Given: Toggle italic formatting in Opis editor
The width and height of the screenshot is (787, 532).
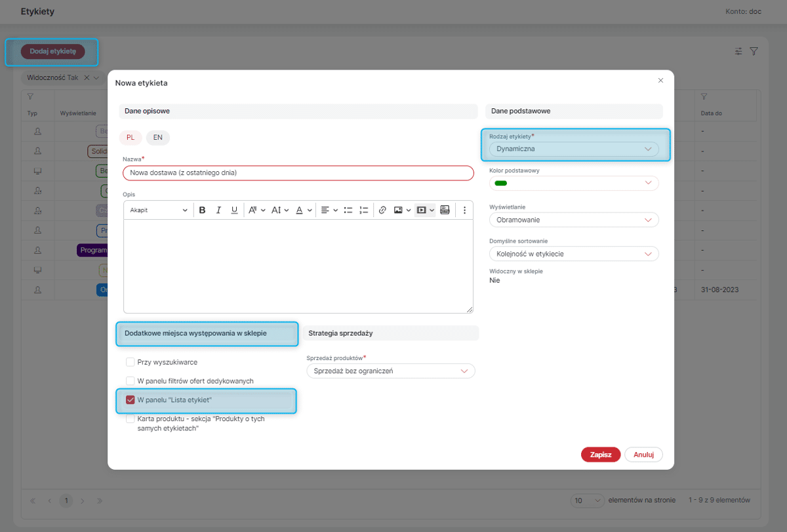Looking at the screenshot, I should coord(218,210).
